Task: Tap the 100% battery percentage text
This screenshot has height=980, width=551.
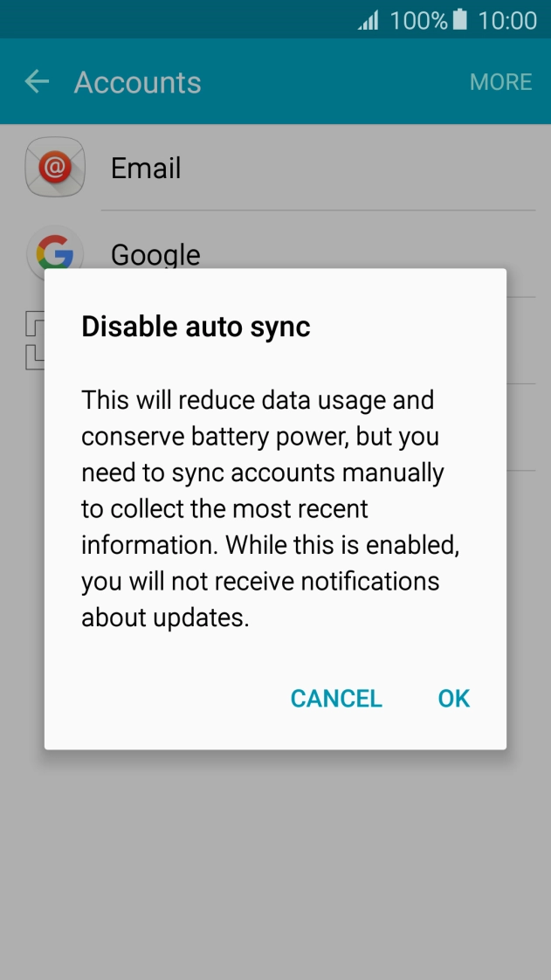Action: 418,20
